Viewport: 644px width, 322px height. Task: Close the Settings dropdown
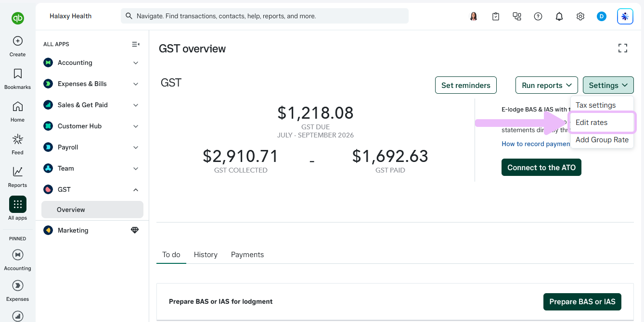coord(608,85)
